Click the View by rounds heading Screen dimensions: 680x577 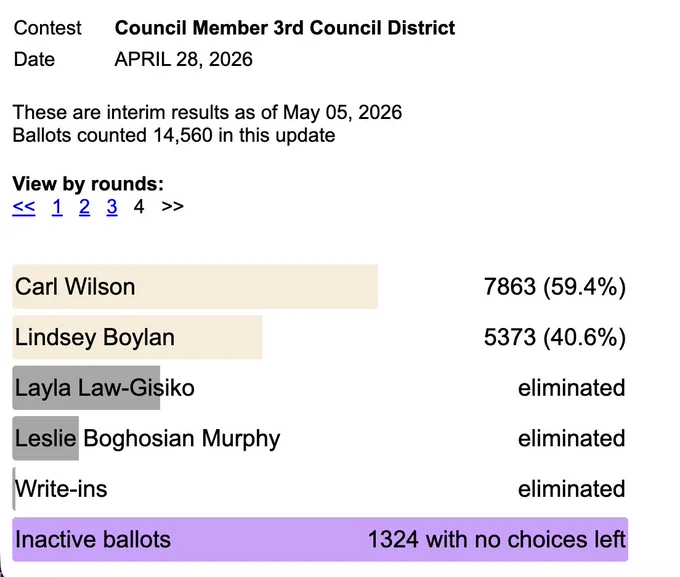[88, 184]
